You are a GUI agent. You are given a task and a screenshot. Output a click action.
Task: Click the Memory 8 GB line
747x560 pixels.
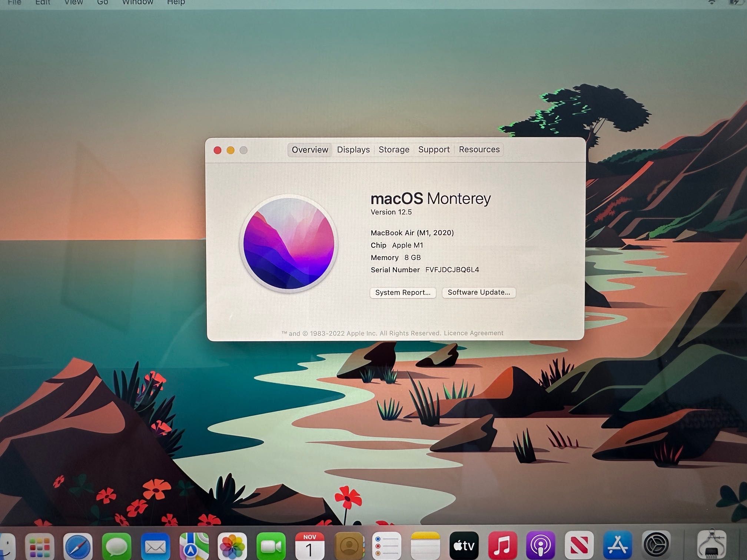396,257
